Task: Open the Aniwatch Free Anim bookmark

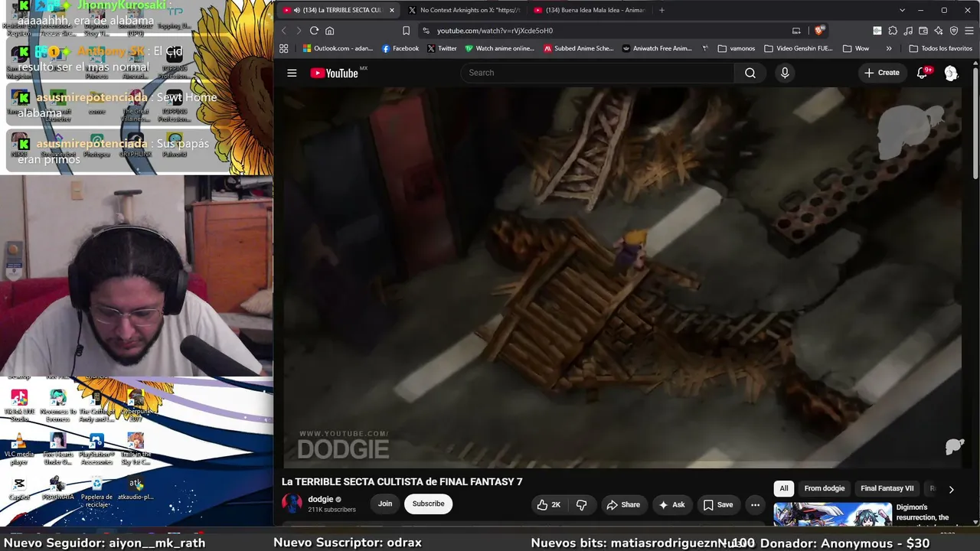Action: coord(658,48)
